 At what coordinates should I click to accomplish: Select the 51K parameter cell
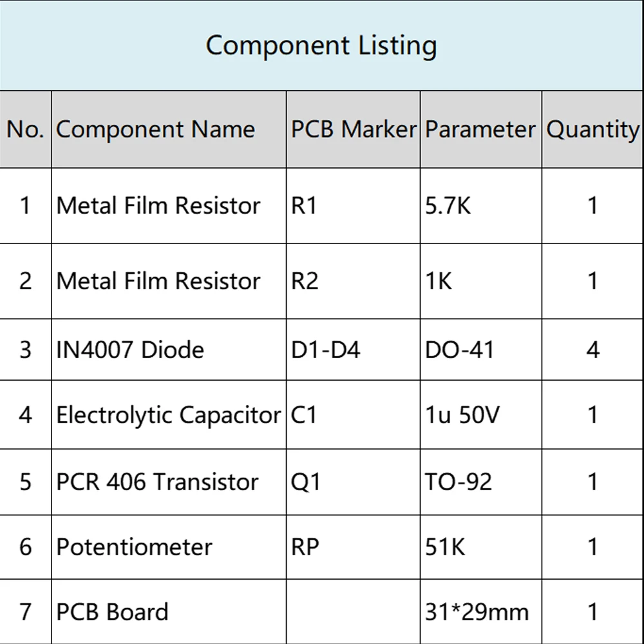pos(481,547)
